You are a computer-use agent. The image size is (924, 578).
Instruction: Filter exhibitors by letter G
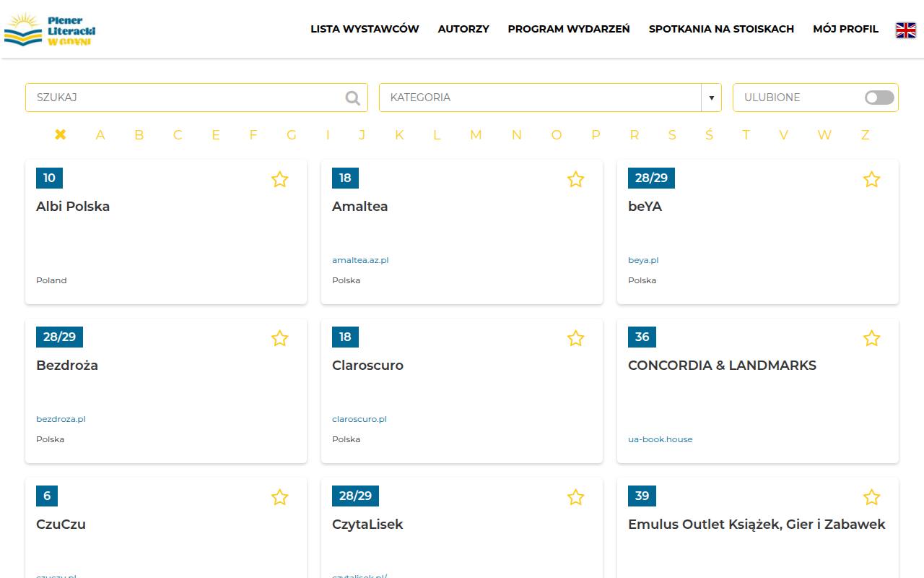pyautogui.click(x=292, y=135)
